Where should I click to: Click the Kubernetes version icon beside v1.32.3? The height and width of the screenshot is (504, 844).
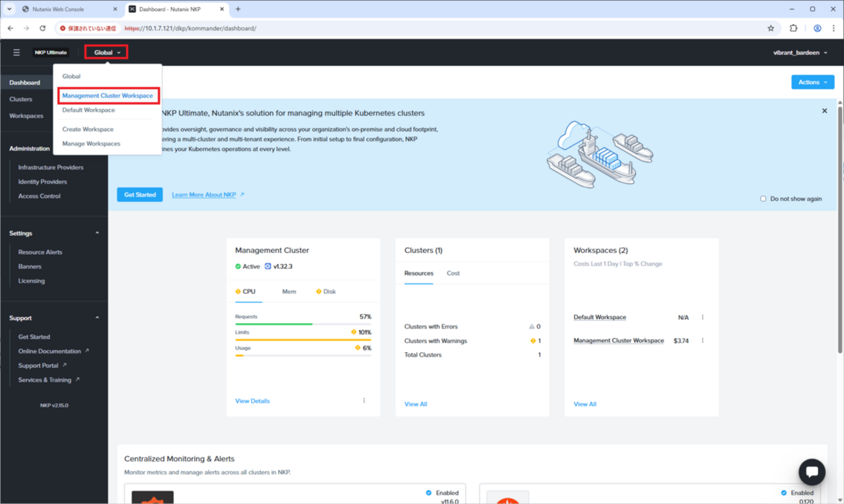coord(267,267)
